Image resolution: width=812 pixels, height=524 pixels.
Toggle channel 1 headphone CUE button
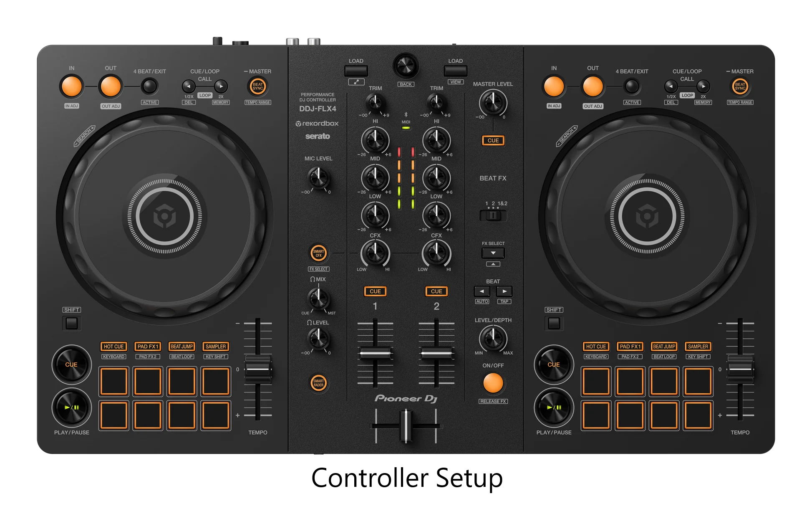[375, 291]
